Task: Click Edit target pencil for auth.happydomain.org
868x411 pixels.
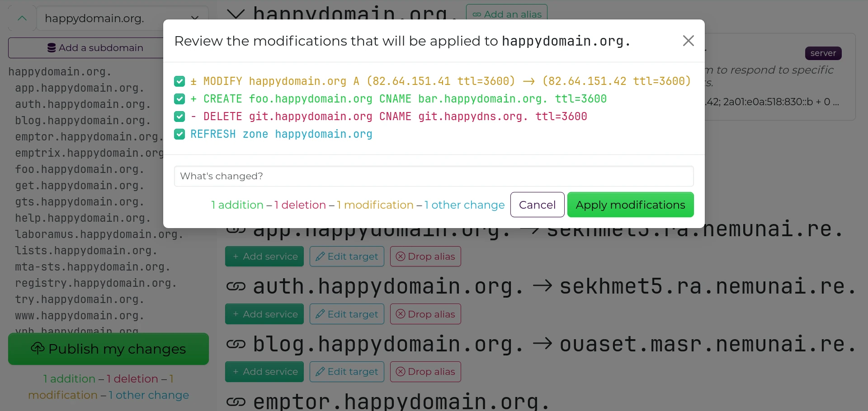Action: (x=347, y=314)
